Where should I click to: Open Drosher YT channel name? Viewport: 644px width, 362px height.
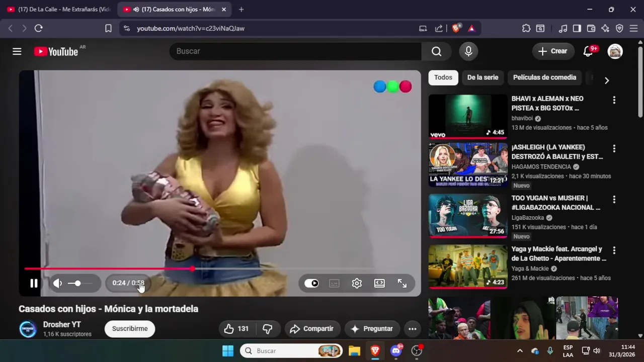(x=62, y=324)
